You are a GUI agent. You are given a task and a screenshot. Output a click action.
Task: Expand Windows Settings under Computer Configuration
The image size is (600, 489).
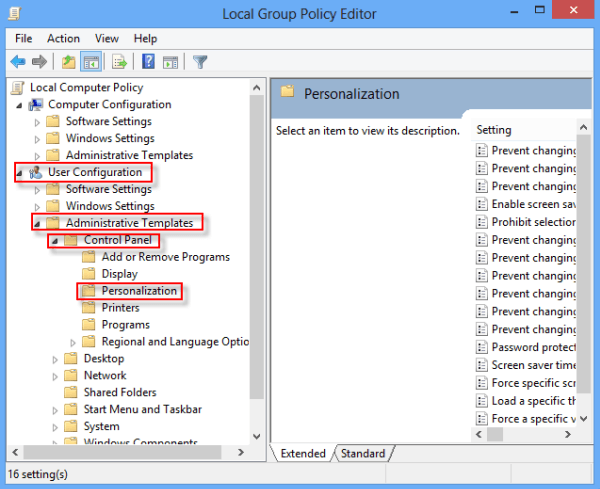click(37, 139)
